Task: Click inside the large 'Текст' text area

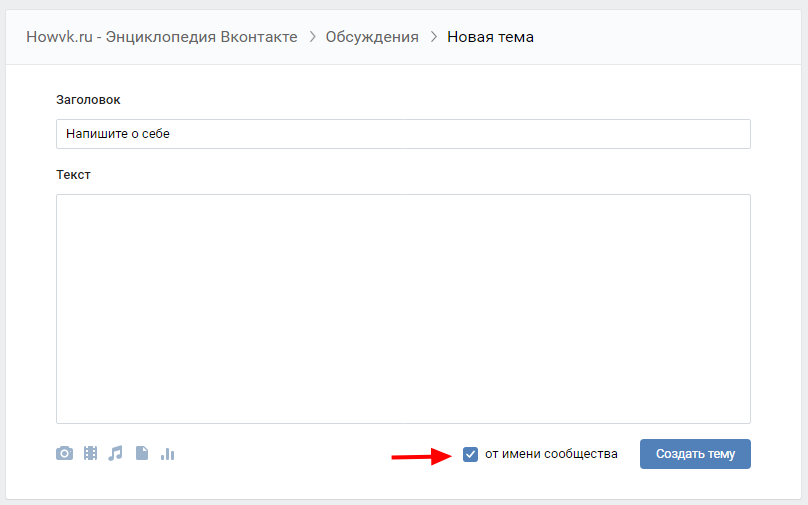Action: click(403, 308)
